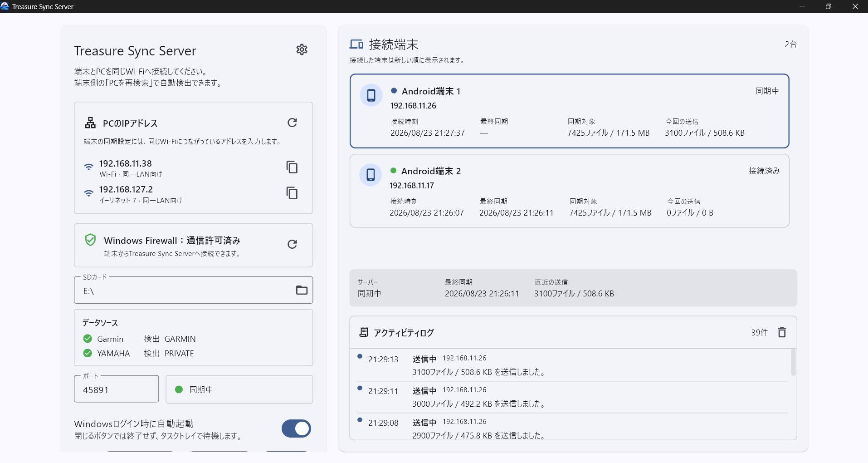Image resolution: width=868 pixels, height=463 pixels.
Task: Click Android端末 2 今回の送信 0ファイル / 0 B
Action: pos(690,213)
